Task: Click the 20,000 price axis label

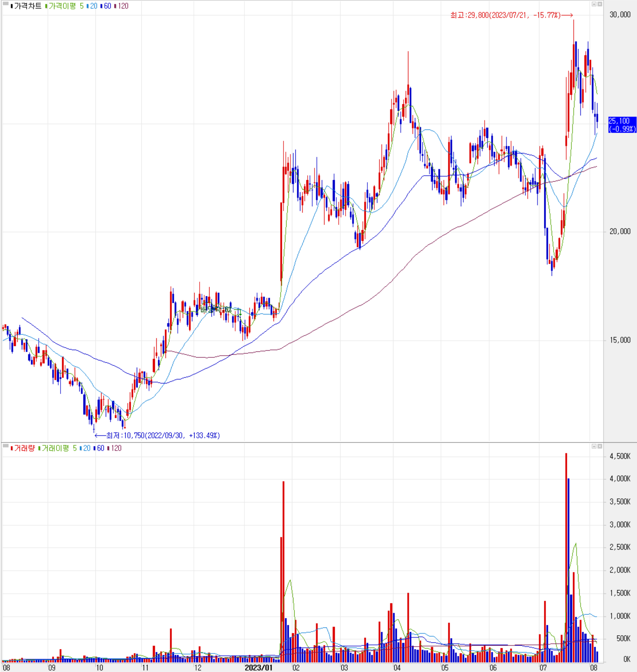Action: tap(620, 232)
